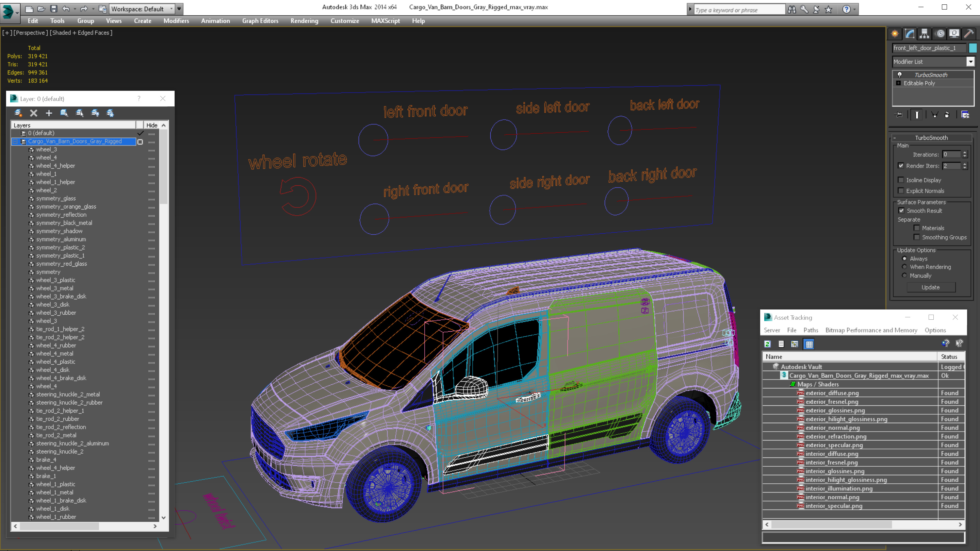The width and height of the screenshot is (980, 551).
Task: Open the redo history dropdown arrow
Action: point(93,9)
